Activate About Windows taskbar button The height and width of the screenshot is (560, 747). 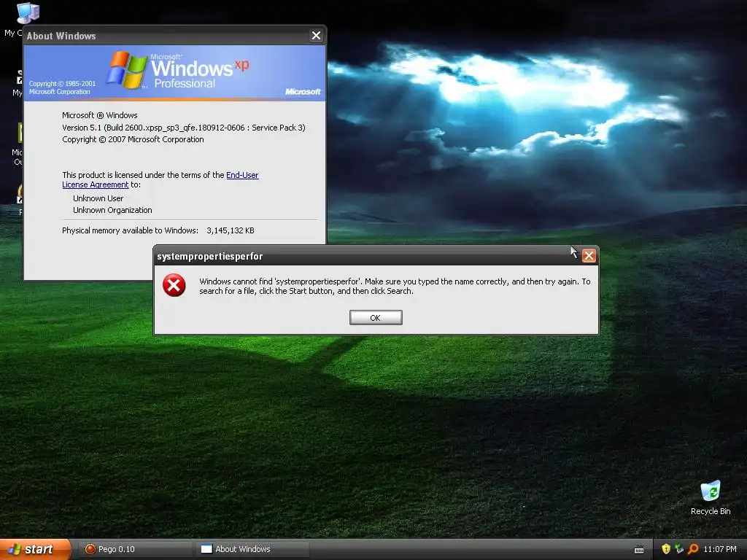pos(252,549)
